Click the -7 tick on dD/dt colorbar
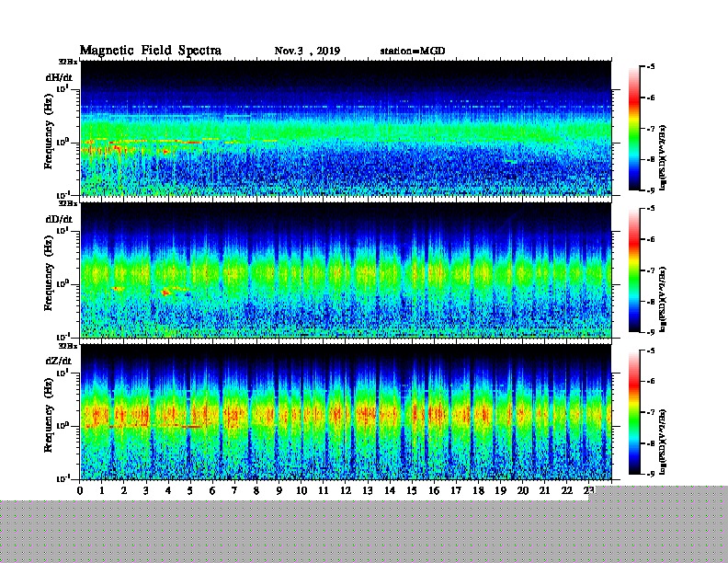This screenshot has height=563, width=728. [651, 270]
